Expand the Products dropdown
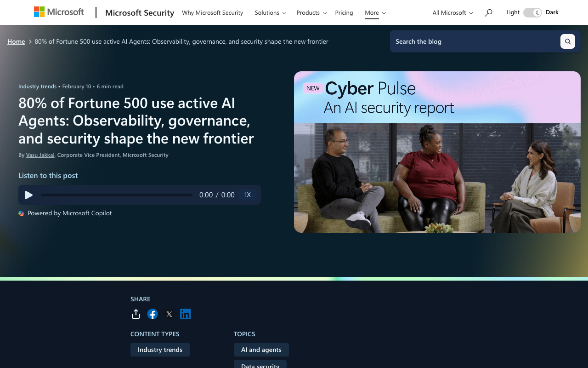 pyautogui.click(x=311, y=13)
